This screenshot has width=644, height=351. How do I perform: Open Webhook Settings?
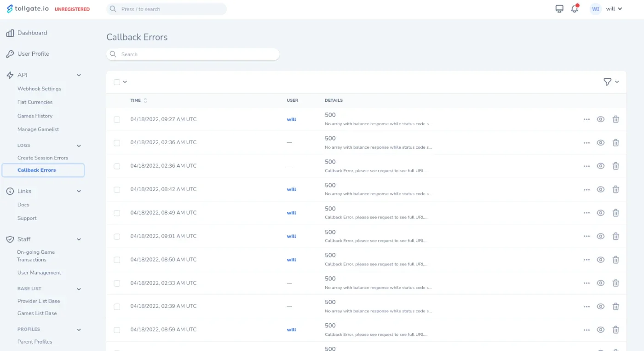click(39, 89)
